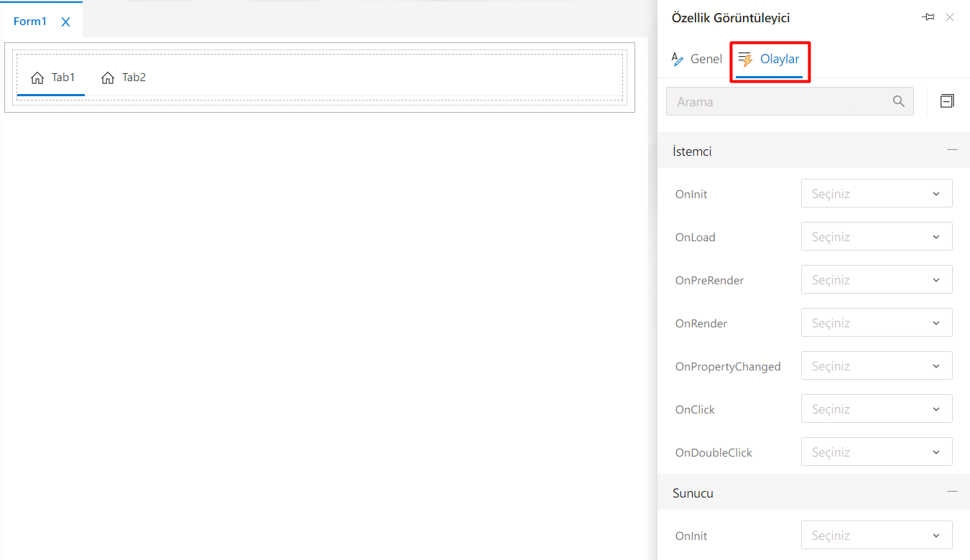The image size is (970, 560).
Task: Click into the Arama search field
Action: point(776,101)
